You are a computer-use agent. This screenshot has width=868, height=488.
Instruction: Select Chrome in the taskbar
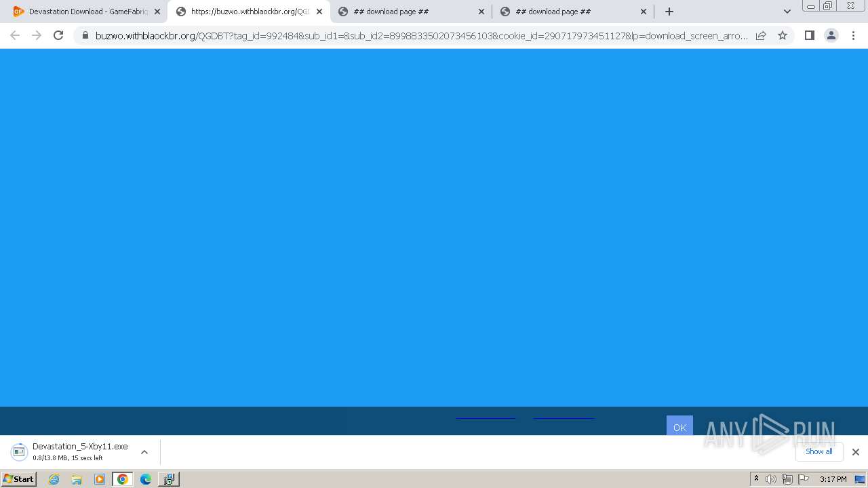coord(123,479)
